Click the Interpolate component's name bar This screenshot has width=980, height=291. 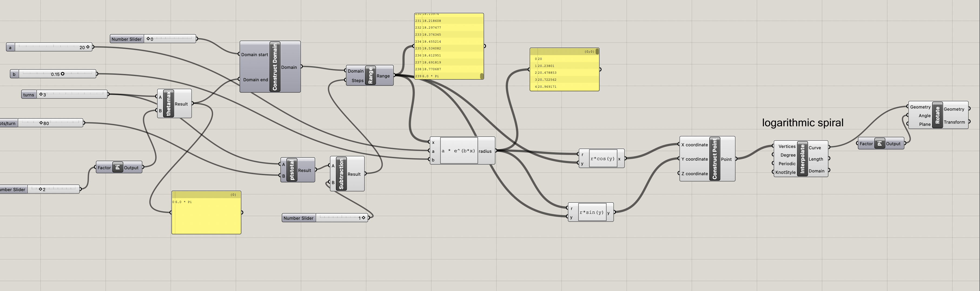pyautogui.click(x=802, y=159)
